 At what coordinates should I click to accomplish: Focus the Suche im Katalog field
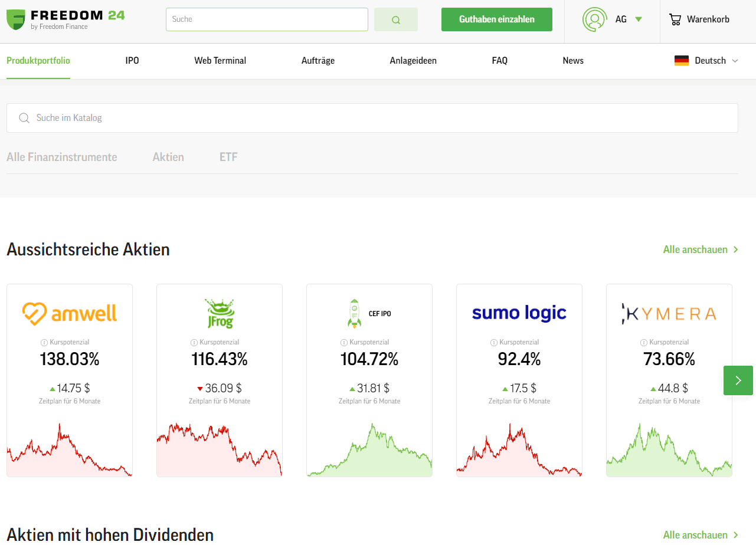coord(372,118)
